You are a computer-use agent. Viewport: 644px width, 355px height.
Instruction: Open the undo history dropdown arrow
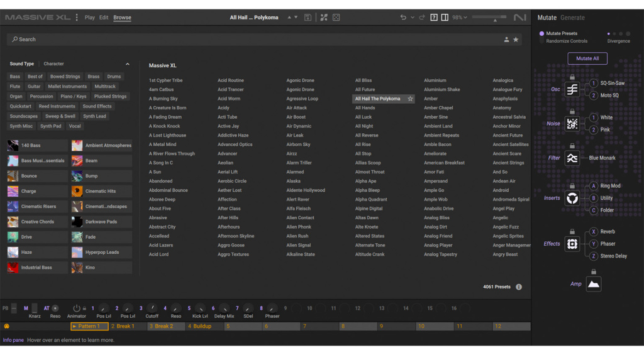(413, 18)
